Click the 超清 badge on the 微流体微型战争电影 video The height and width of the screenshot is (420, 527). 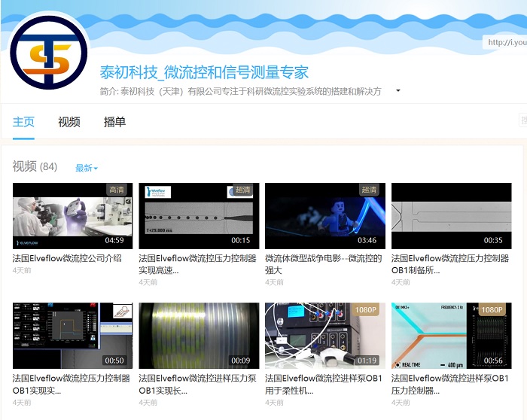point(369,190)
